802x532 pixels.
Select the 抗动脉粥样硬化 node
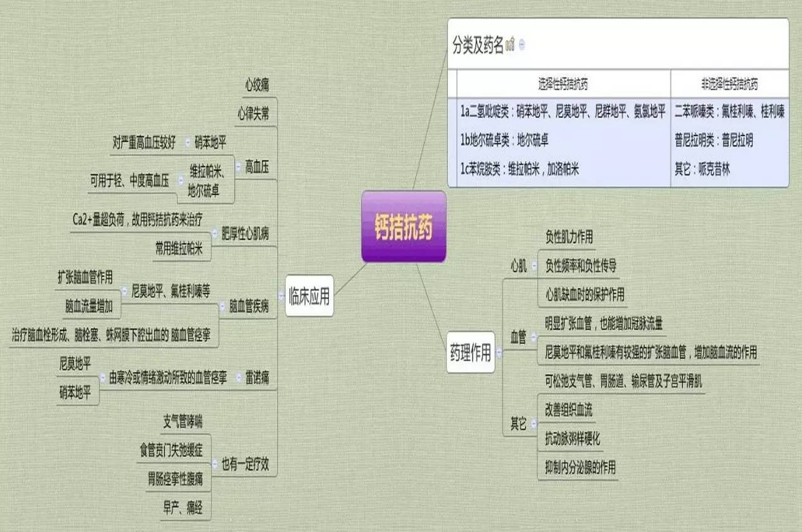(573, 439)
